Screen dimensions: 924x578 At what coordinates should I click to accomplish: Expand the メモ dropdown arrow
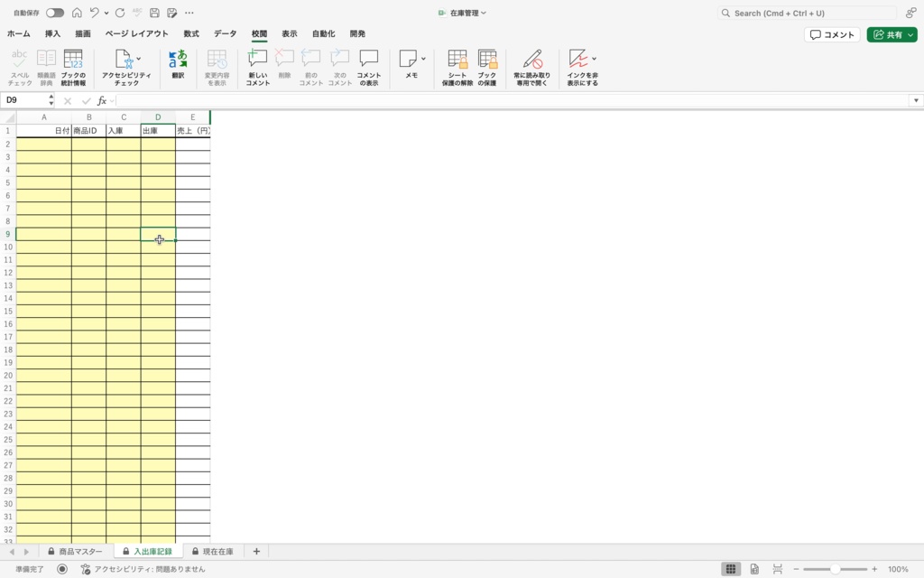423,59
